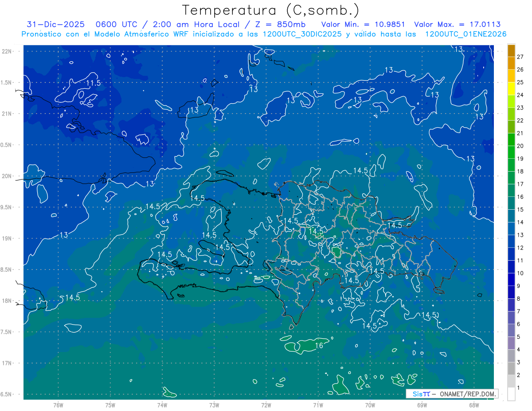Select the valid-until time "1200UTC_01ENE2026"

click(x=465, y=34)
